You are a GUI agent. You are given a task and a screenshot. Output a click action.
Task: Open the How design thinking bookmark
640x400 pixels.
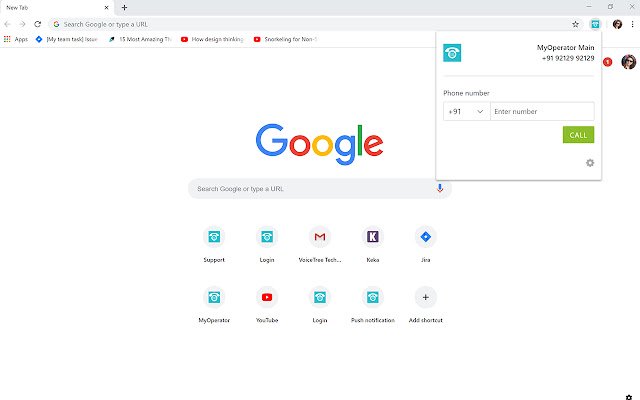coord(212,39)
